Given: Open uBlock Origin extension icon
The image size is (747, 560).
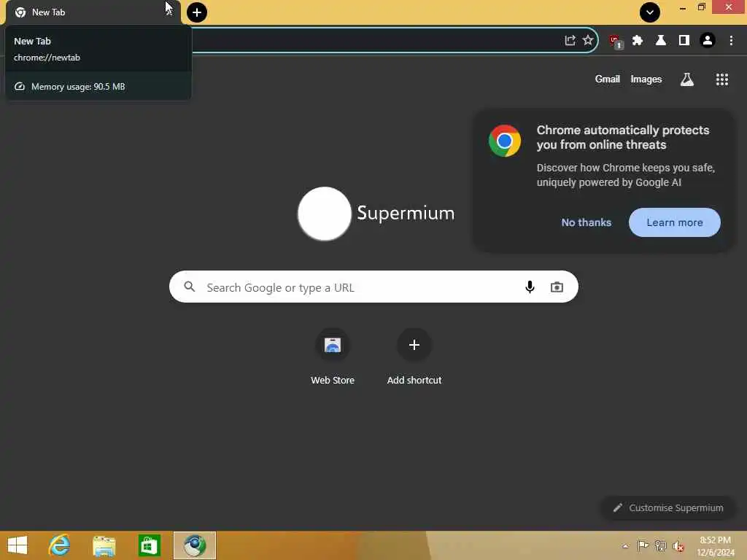Looking at the screenshot, I should tap(616, 41).
